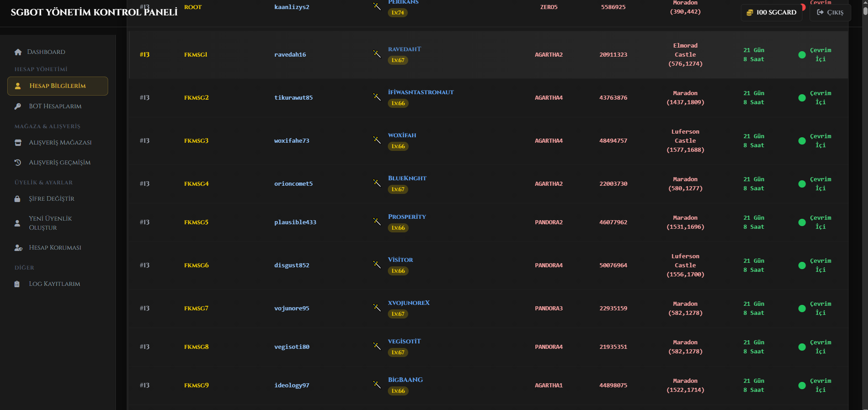Click the page vertical scrollbar
The width and height of the screenshot is (868, 410).
point(865,205)
